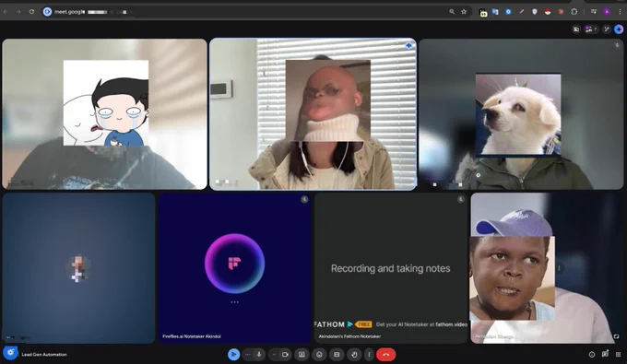The width and height of the screenshot is (627, 364).
Task: Open the purple Chrome profile avatar
Action: 607,12
